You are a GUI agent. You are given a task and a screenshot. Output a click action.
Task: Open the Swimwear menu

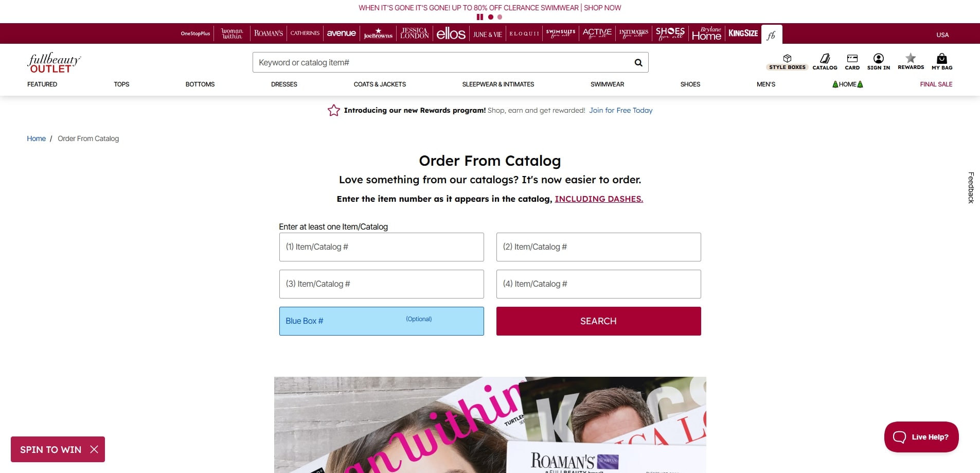pos(607,84)
